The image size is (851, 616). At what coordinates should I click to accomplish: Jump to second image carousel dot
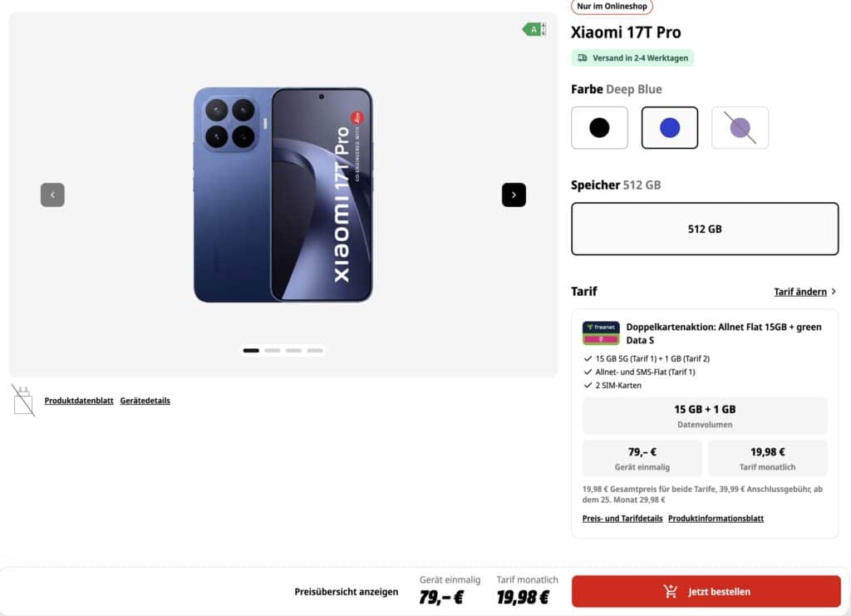273,351
